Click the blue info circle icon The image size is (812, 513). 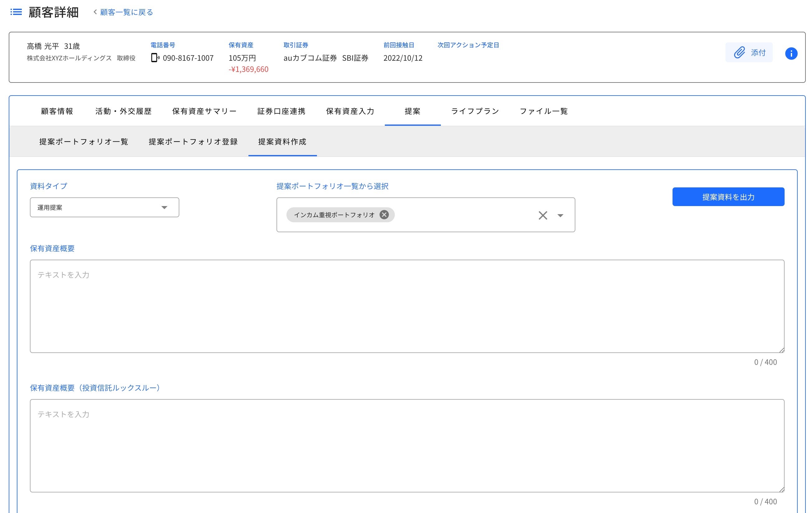(x=791, y=53)
